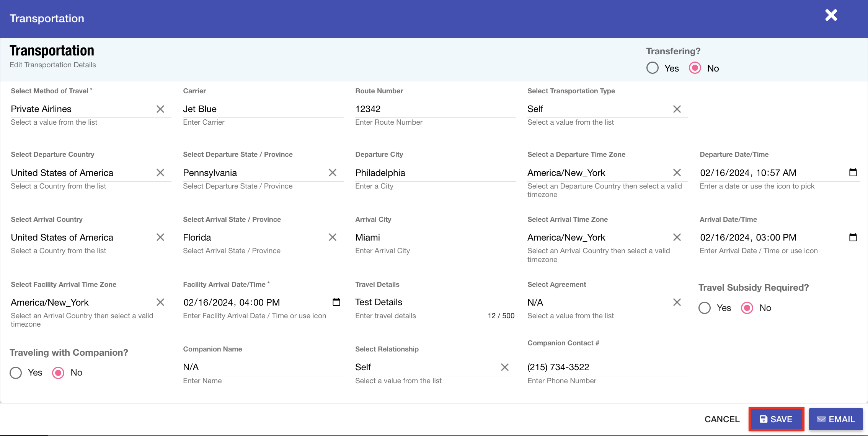Open the Facility Arrival Date calendar icon
This screenshot has width=868, height=436.
336,303
